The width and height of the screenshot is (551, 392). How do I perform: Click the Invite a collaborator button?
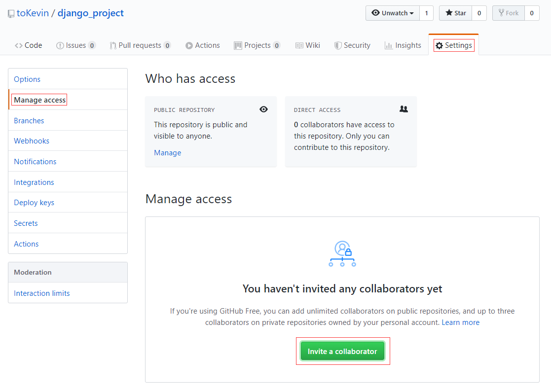(342, 351)
